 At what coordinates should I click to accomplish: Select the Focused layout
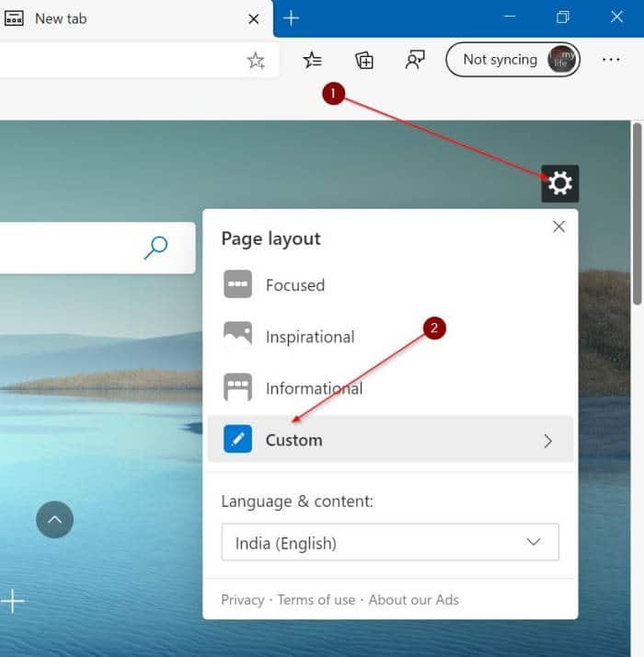(x=390, y=285)
